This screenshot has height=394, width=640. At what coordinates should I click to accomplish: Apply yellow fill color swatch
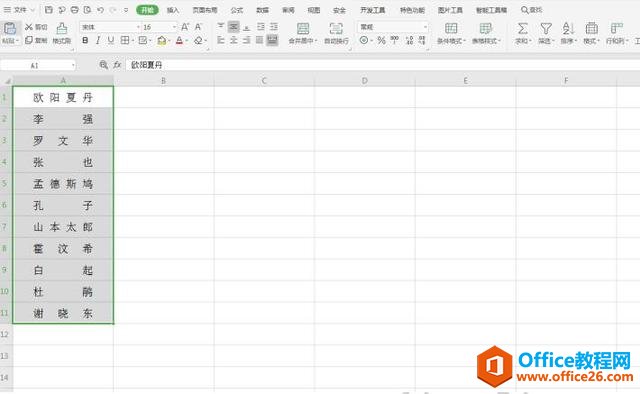pyautogui.click(x=162, y=40)
